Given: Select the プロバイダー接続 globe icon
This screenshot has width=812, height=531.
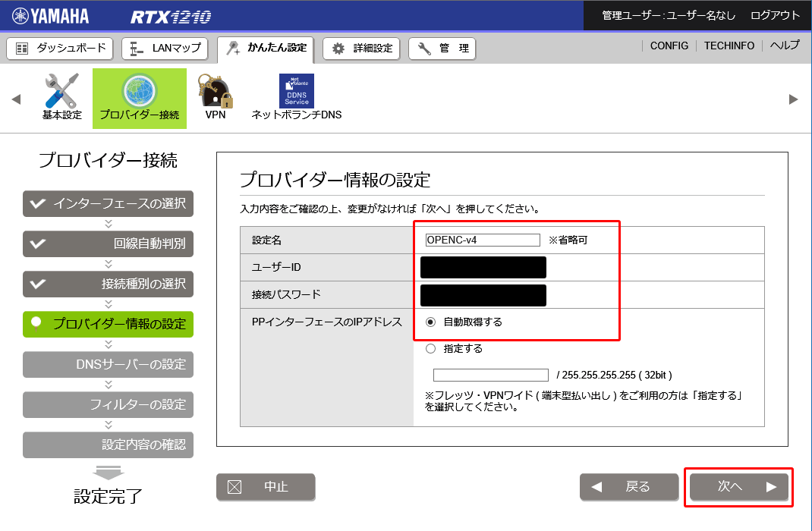Looking at the screenshot, I should [140, 99].
